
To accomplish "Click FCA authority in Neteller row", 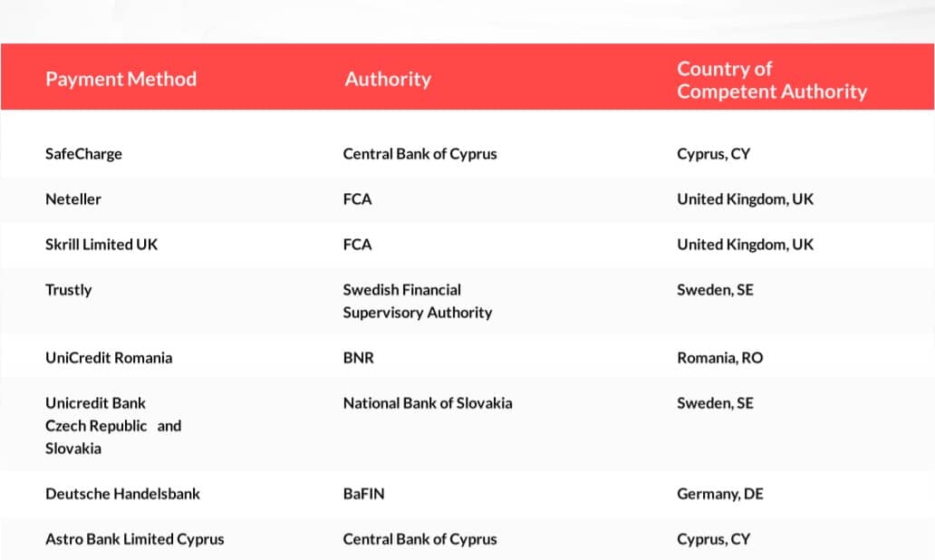I will (x=357, y=199).
